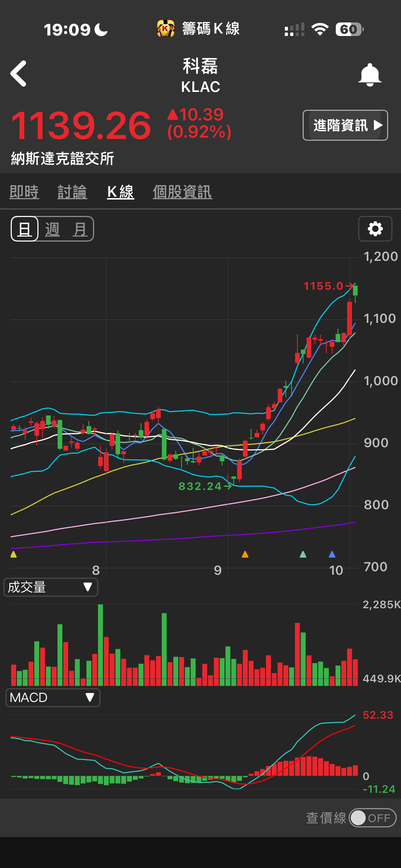401x868 pixels.
Task: Tap the price alert bell icon
Action: 370,75
